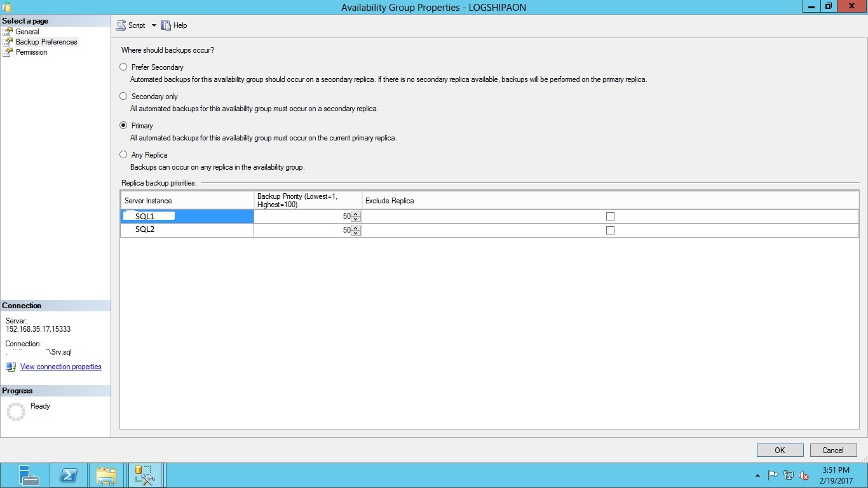This screenshot has width=868, height=488.
Task: Click the SQL2 backup priority value field
Action: click(303, 230)
